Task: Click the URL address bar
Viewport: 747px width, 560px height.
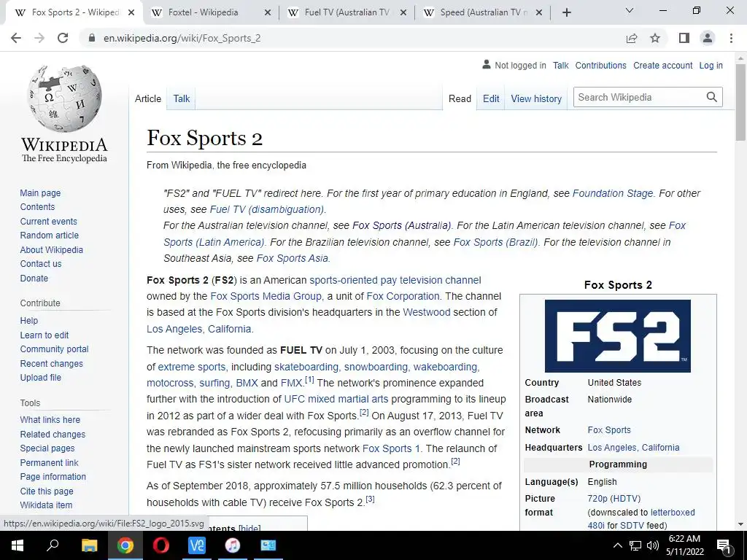Action: (x=352, y=38)
